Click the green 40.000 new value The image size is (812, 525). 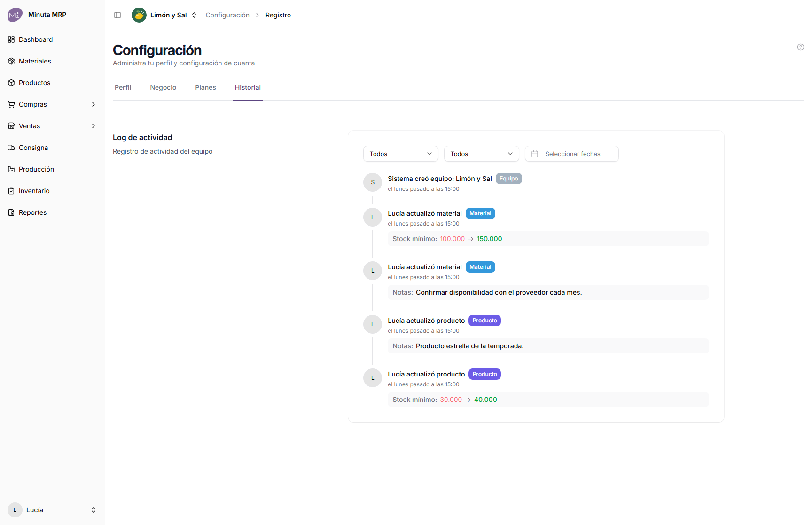coord(485,400)
